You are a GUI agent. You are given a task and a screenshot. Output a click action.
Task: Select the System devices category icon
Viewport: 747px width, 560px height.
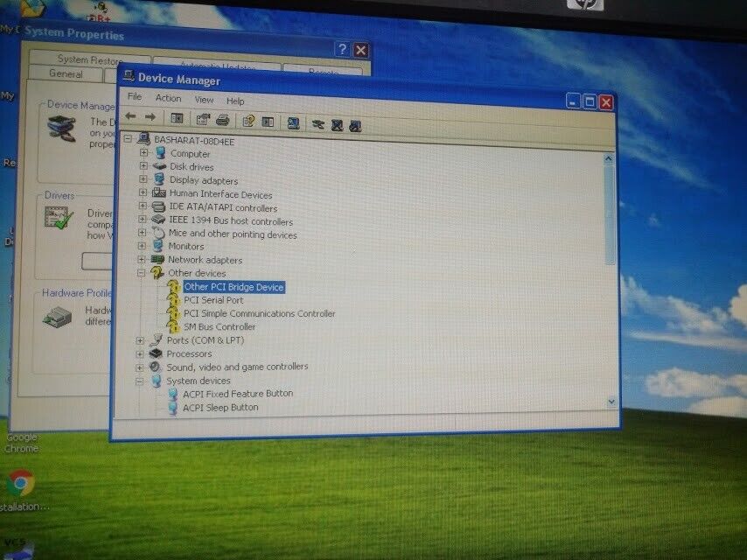156,380
